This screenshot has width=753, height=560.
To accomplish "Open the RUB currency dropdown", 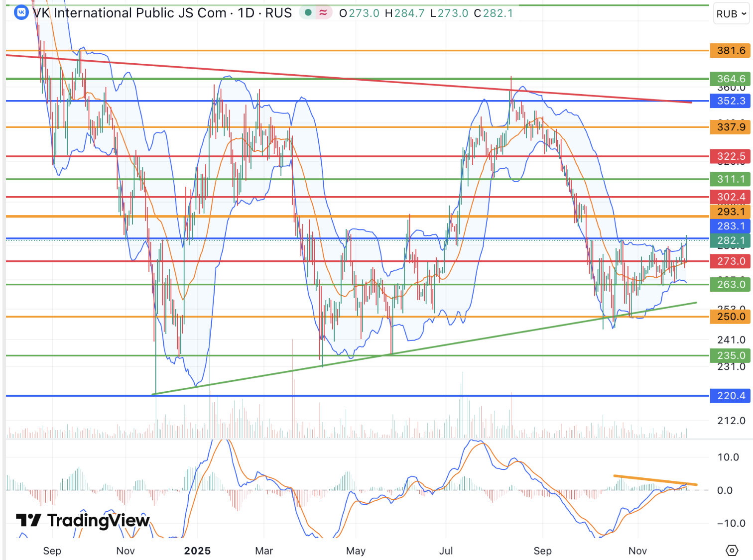I will pyautogui.click(x=731, y=14).
